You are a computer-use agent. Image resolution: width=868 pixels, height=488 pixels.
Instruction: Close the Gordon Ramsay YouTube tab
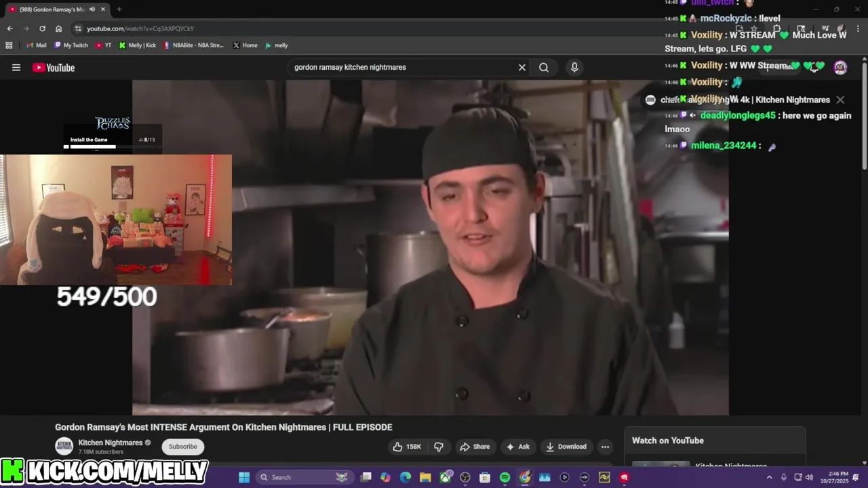point(102,9)
